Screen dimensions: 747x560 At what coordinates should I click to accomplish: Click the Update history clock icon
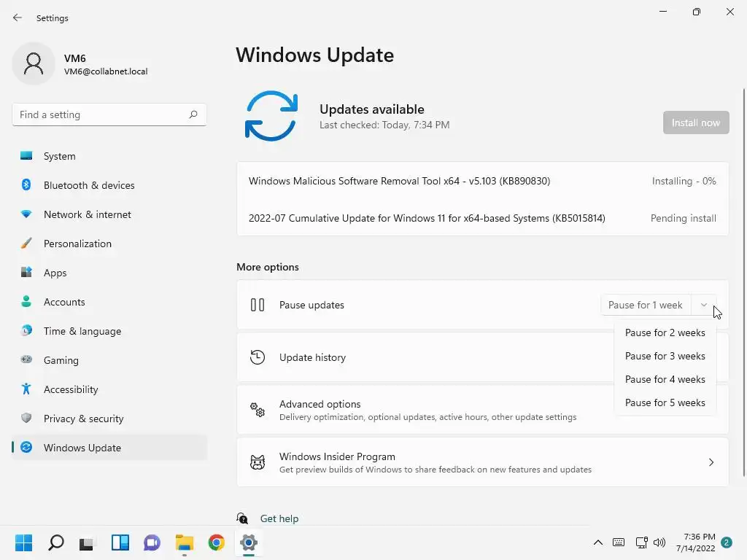(x=258, y=357)
